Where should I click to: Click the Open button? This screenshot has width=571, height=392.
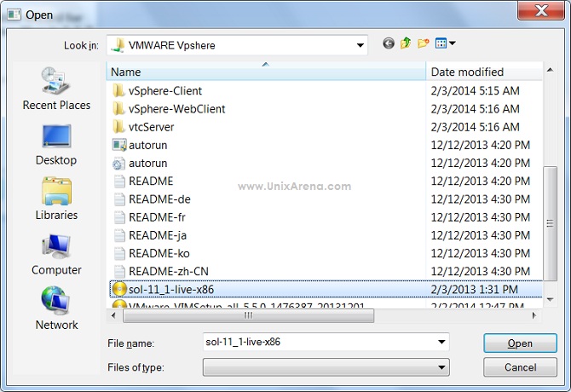520,343
